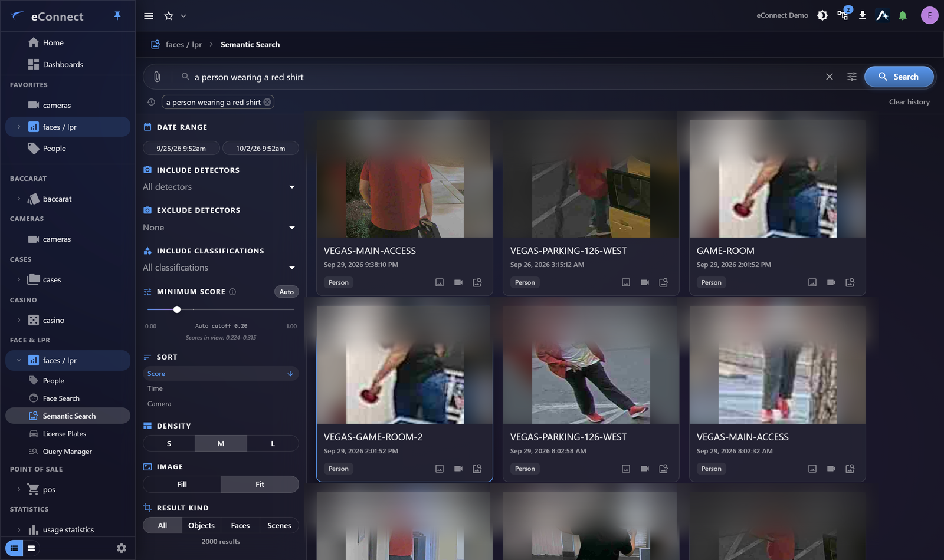Click image icon on GAME-ROOM card
This screenshot has width=944, height=560.
[x=812, y=282]
